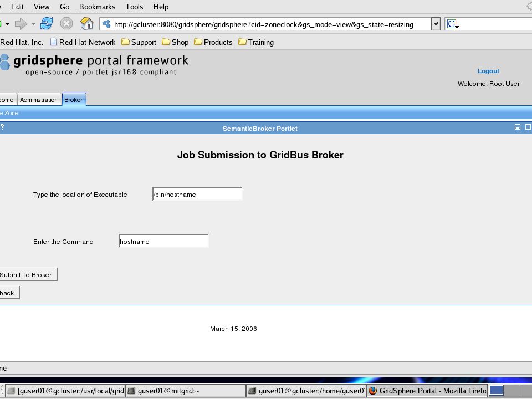The height and width of the screenshot is (399, 532).
Task: Click Submit To Broker button
Action: click(28, 274)
